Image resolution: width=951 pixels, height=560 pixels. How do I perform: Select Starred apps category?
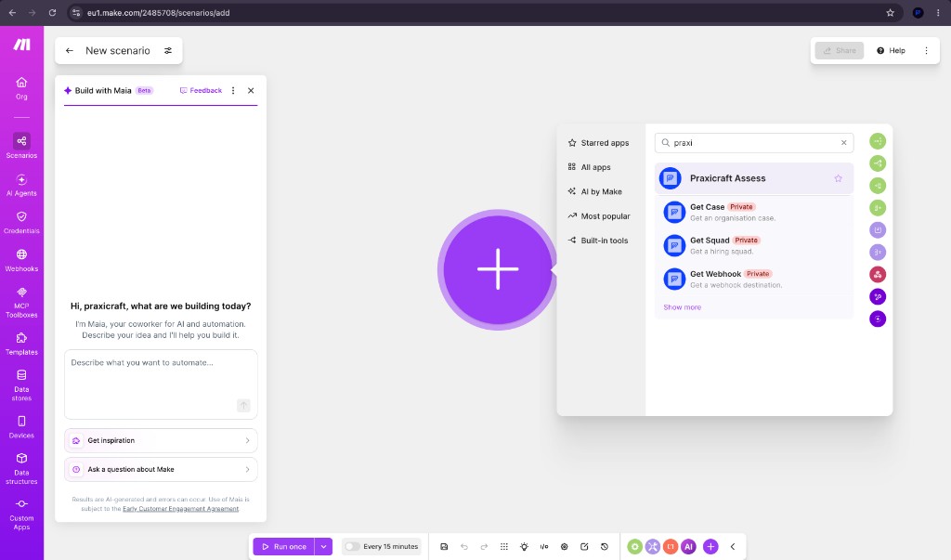click(x=599, y=143)
